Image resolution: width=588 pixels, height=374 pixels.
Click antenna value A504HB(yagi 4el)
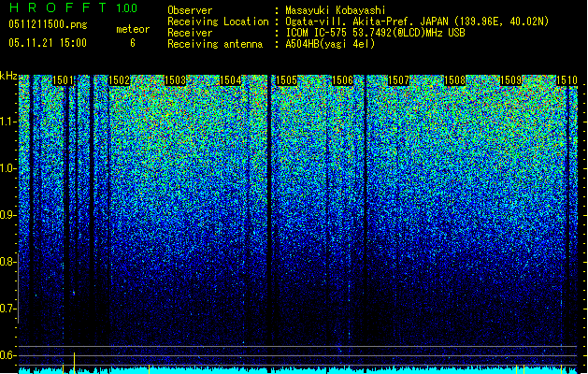point(330,44)
